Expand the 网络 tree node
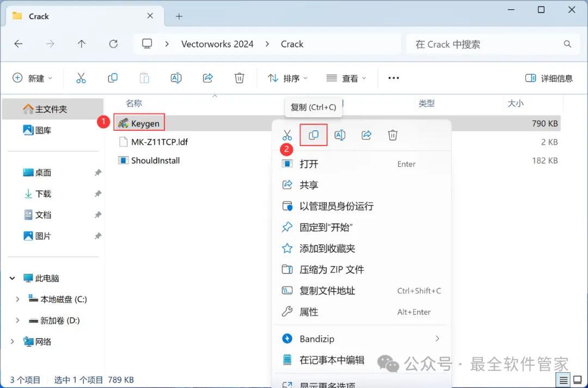588x388 pixels. tap(13, 342)
